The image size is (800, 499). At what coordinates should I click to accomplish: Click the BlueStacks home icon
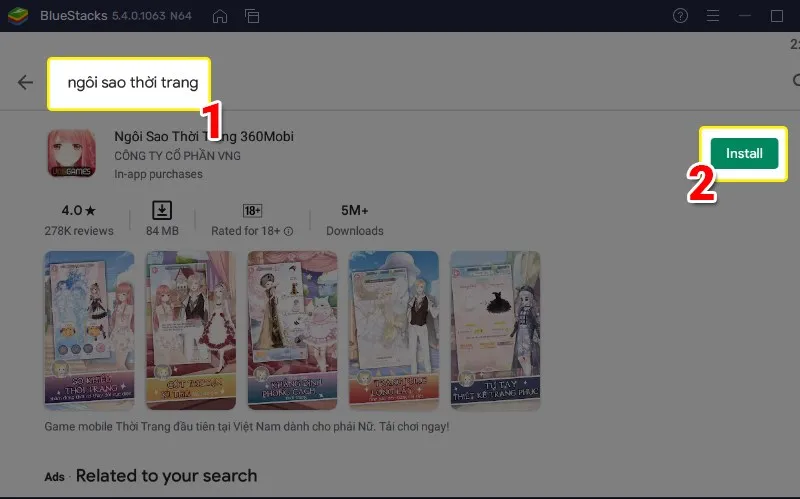click(220, 16)
